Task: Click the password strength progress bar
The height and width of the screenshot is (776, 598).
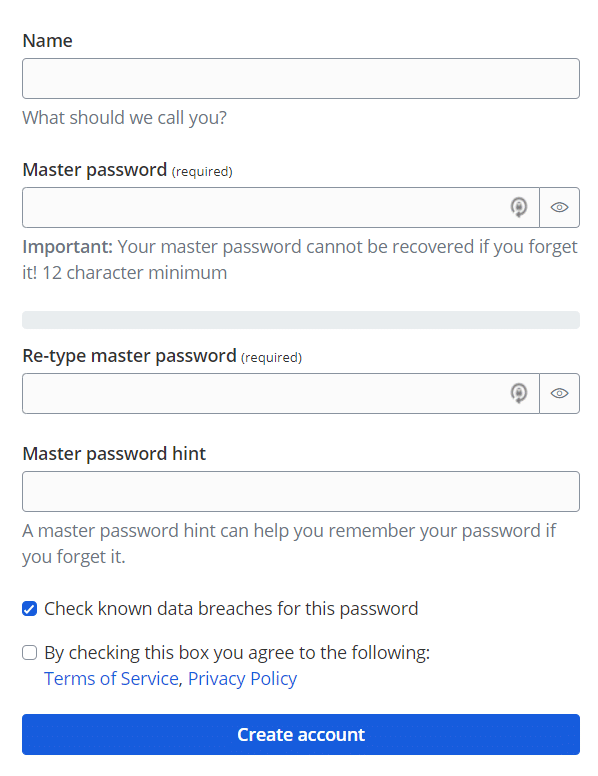Action: tap(300, 320)
